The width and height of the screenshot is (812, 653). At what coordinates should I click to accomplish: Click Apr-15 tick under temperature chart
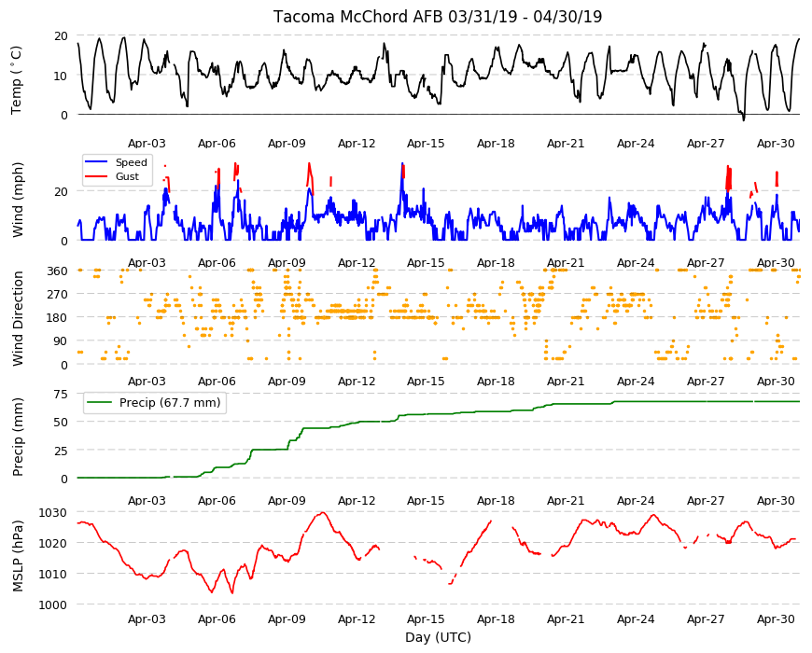[x=426, y=144]
